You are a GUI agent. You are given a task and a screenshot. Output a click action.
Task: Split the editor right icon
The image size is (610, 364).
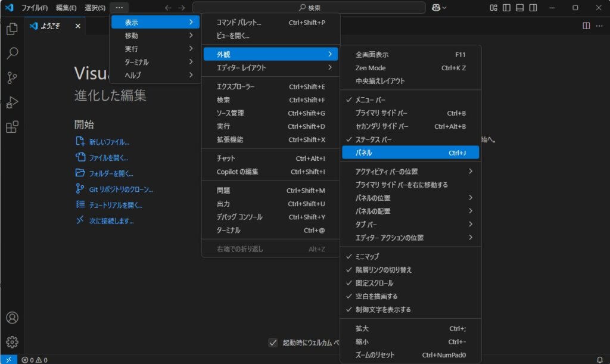point(586,26)
